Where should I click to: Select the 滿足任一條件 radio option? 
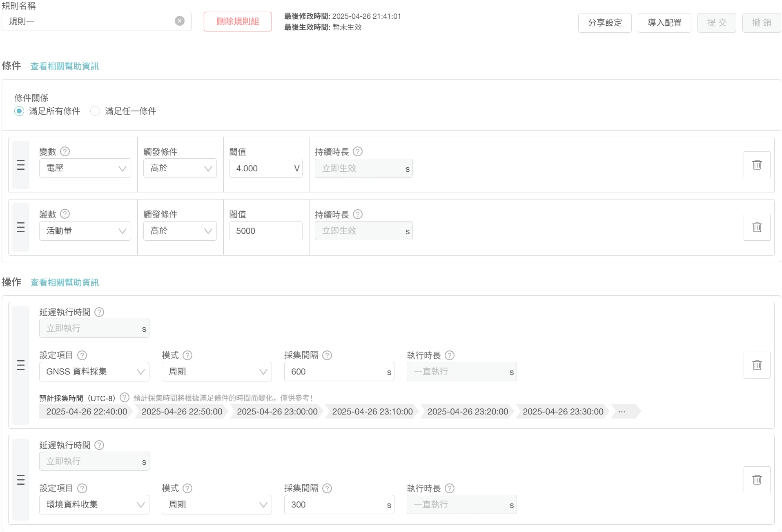click(x=95, y=111)
